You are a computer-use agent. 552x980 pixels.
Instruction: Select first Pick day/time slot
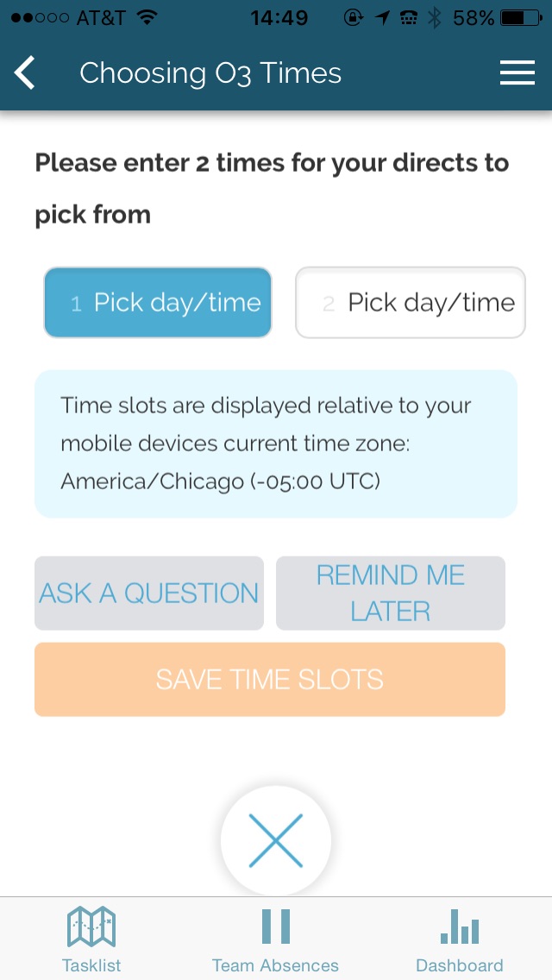coord(158,303)
